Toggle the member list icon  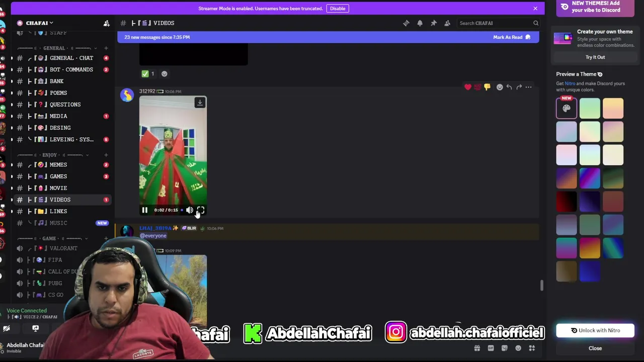point(447,23)
